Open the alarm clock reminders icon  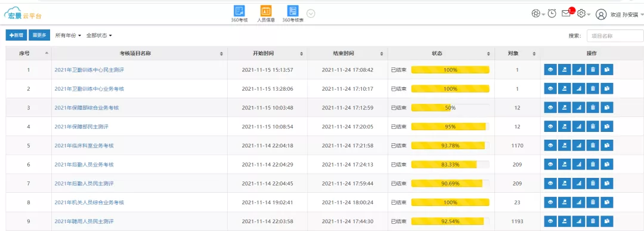(552, 14)
